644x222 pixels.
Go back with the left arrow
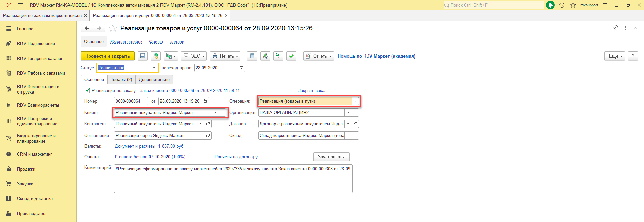pyautogui.click(x=87, y=28)
